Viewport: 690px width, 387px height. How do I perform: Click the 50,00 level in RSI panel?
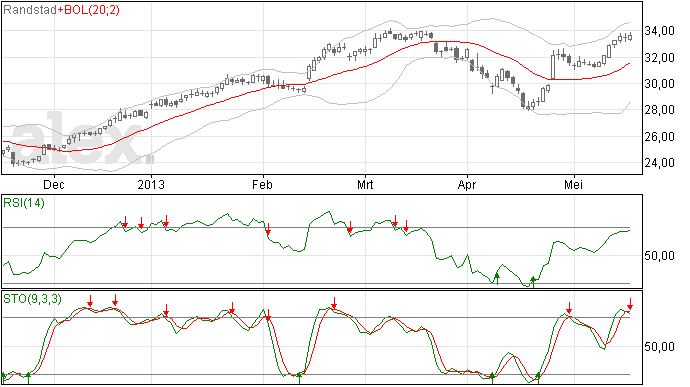click(x=659, y=256)
